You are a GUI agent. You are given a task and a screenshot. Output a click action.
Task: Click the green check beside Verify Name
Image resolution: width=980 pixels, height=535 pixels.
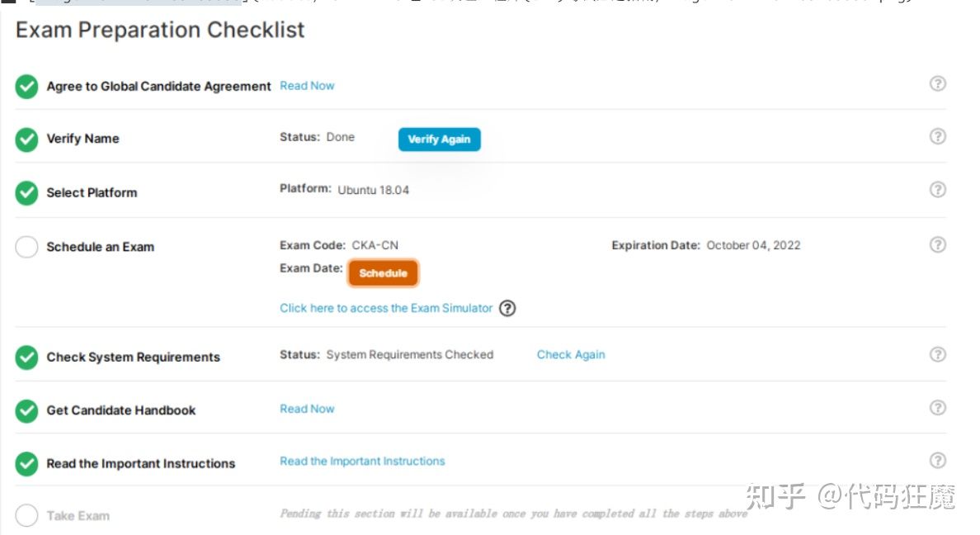27,140
